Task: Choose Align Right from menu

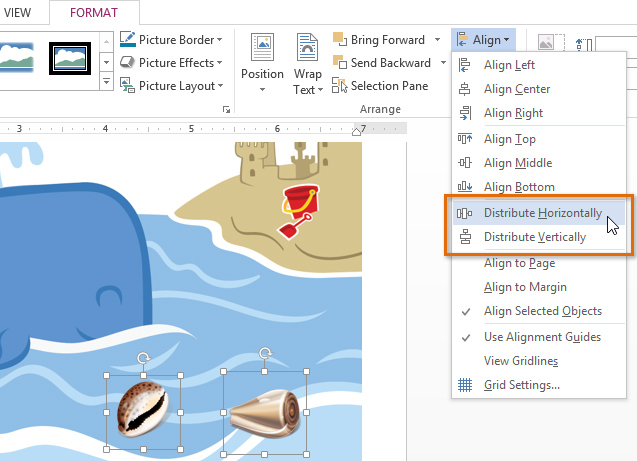Action: tap(539, 113)
